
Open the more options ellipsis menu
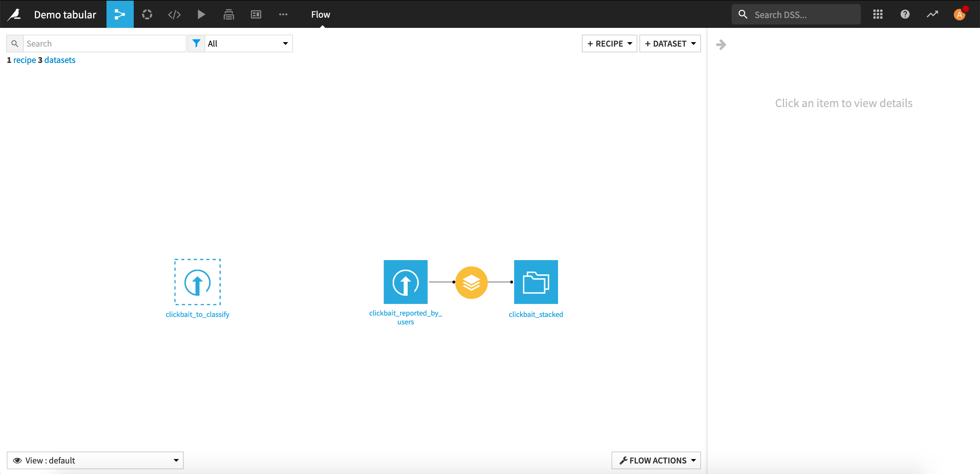(283, 14)
